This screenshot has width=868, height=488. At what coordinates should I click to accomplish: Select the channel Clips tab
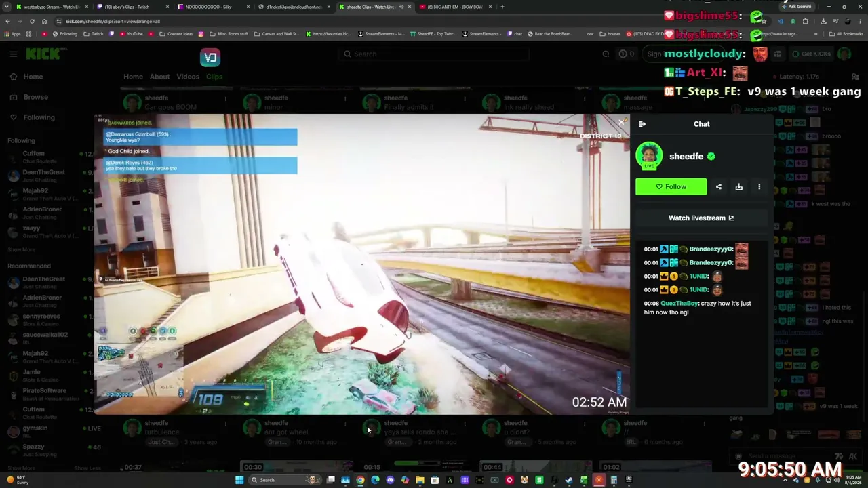pyautogui.click(x=214, y=77)
